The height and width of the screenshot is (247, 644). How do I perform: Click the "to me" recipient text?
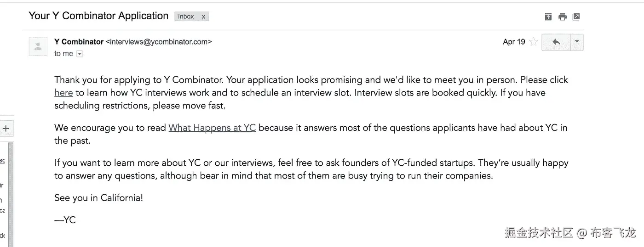(63, 54)
